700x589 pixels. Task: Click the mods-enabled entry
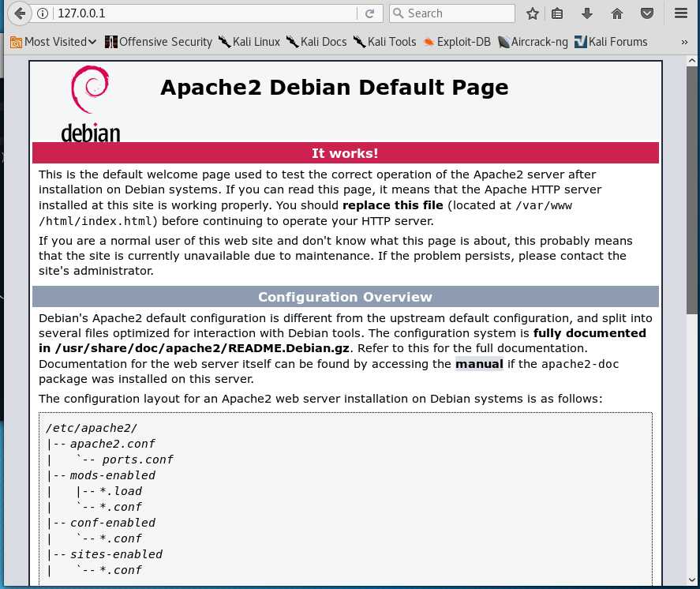point(113,475)
